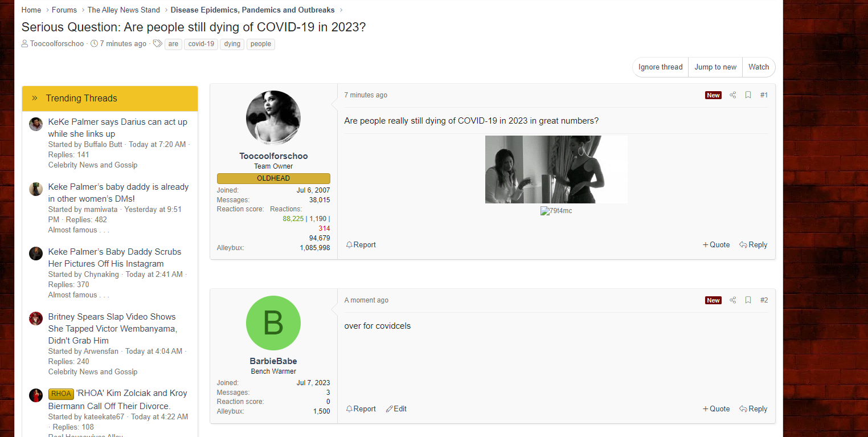Open BarbieBabe's green B avatar

[x=273, y=323]
